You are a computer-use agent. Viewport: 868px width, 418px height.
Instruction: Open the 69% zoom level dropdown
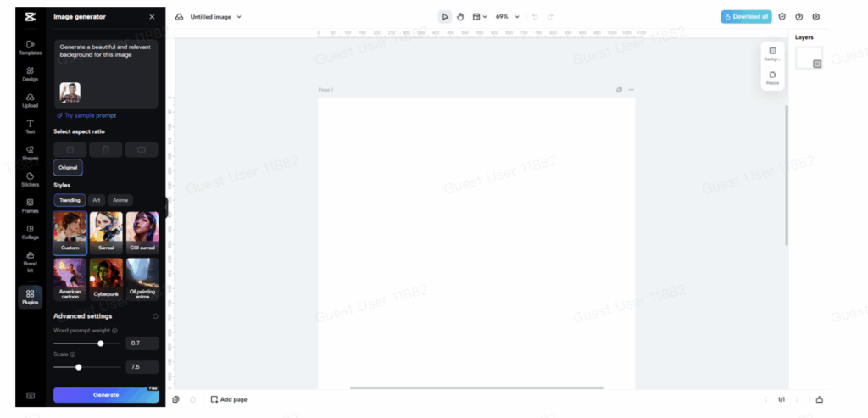[507, 16]
